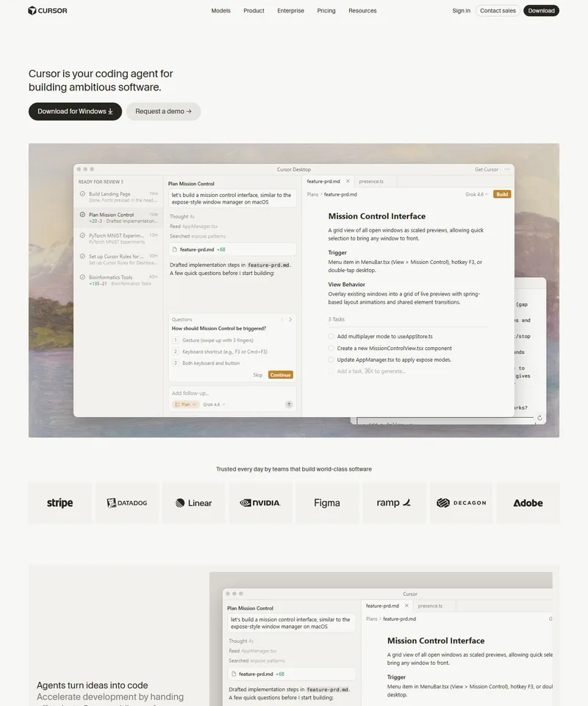Close feature-prd.md tab in lower Cursor window

click(406, 606)
